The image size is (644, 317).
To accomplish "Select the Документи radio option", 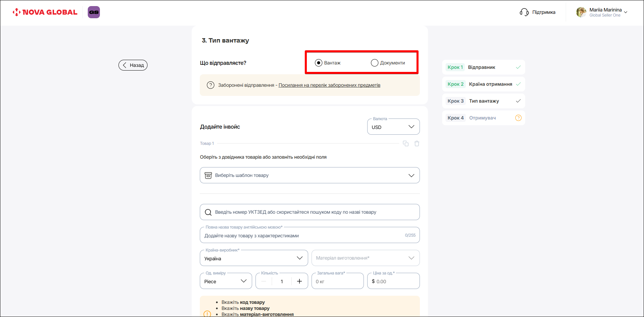I will point(374,63).
